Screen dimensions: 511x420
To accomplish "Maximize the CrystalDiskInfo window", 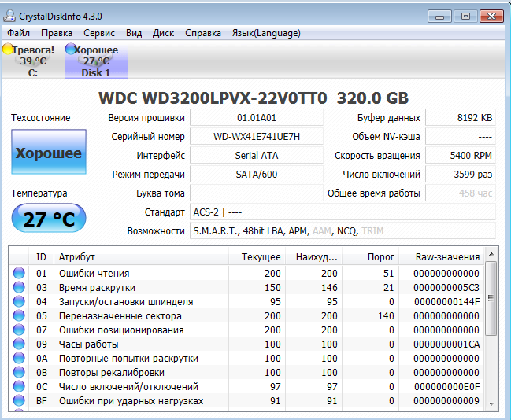I will (465, 17).
